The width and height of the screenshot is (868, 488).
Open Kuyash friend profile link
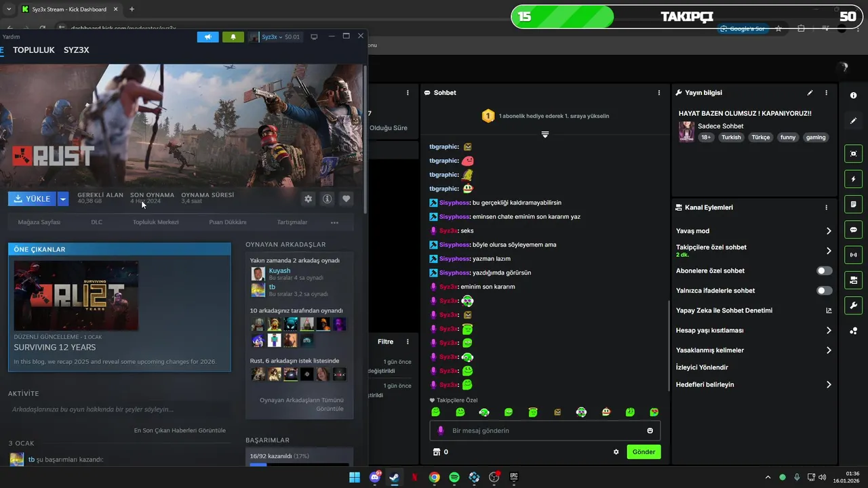tap(279, 270)
